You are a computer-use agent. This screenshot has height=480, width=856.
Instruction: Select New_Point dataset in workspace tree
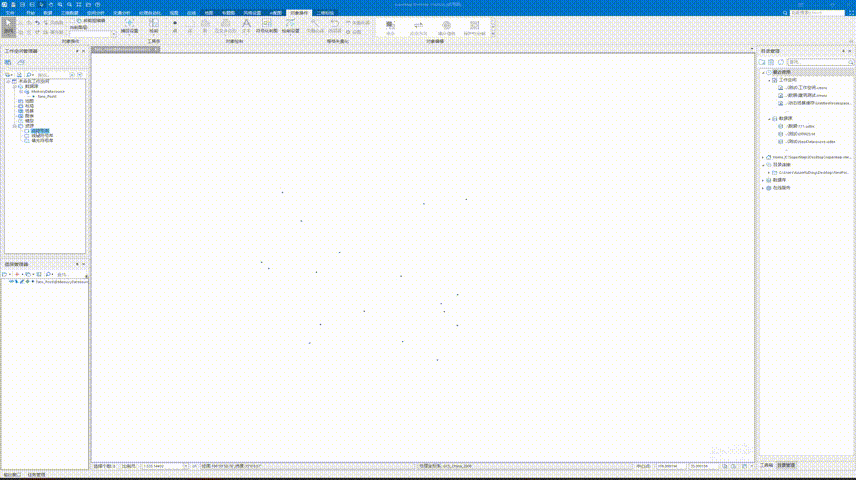click(47, 96)
